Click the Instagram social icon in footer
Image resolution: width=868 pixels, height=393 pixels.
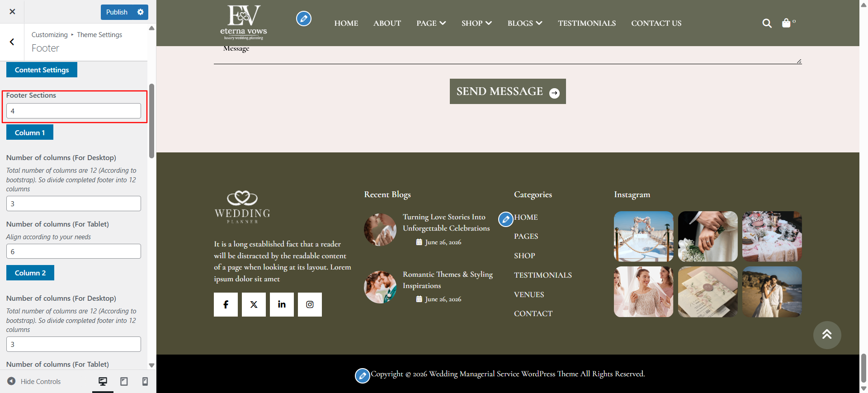pos(310,304)
